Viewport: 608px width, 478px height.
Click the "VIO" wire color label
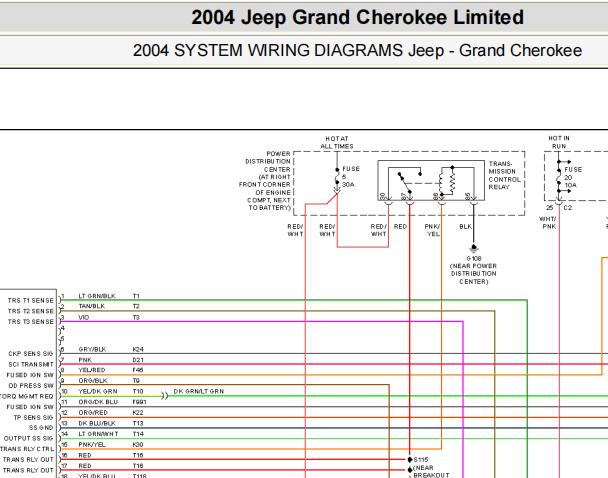84,317
